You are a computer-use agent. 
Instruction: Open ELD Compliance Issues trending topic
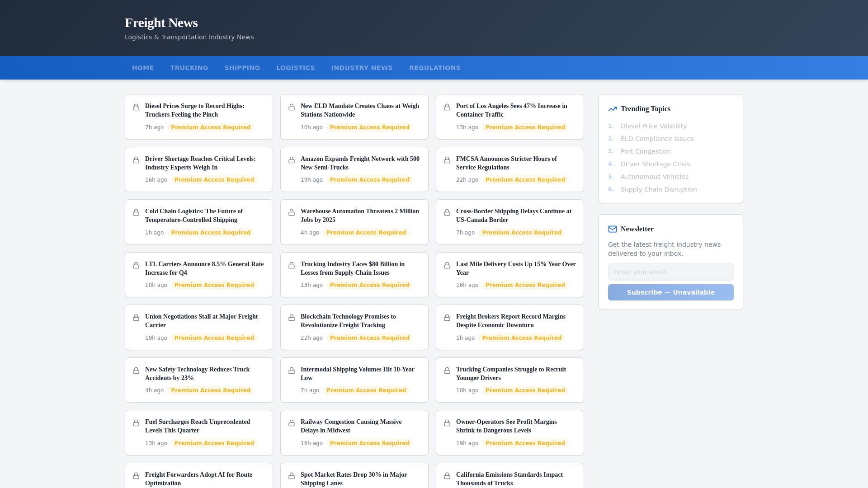[x=657, y=139]
